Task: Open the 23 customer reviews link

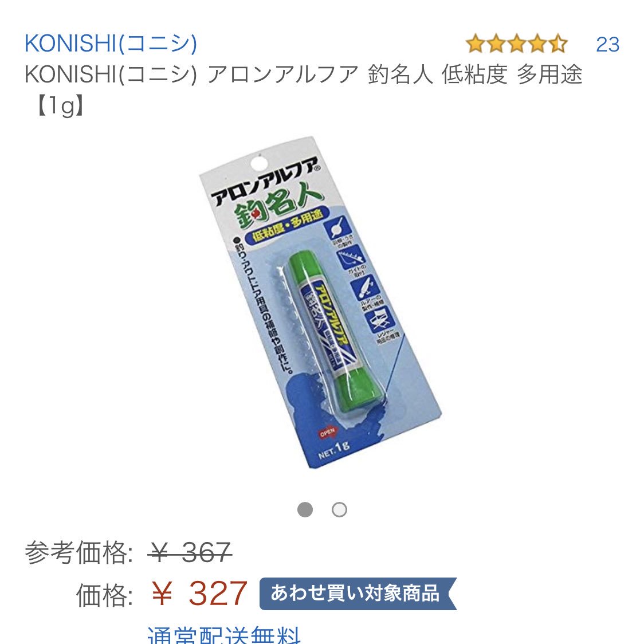Action: [607, 44]
